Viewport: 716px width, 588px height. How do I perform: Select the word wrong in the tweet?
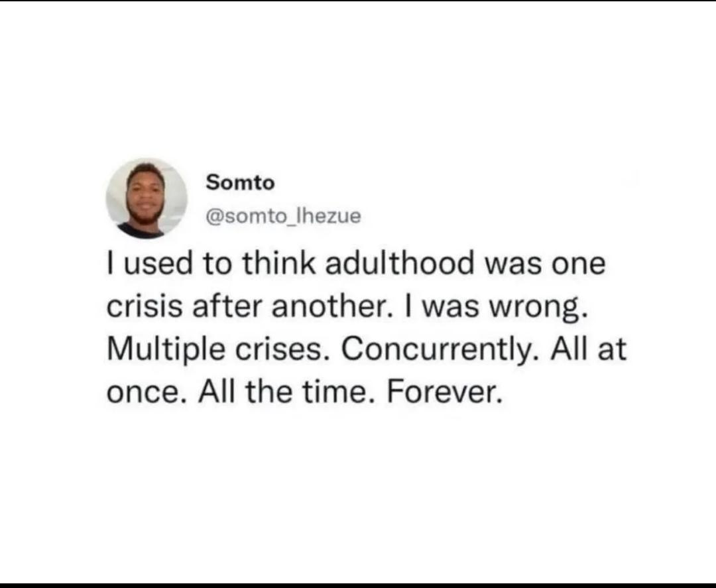tap(535, 307)
